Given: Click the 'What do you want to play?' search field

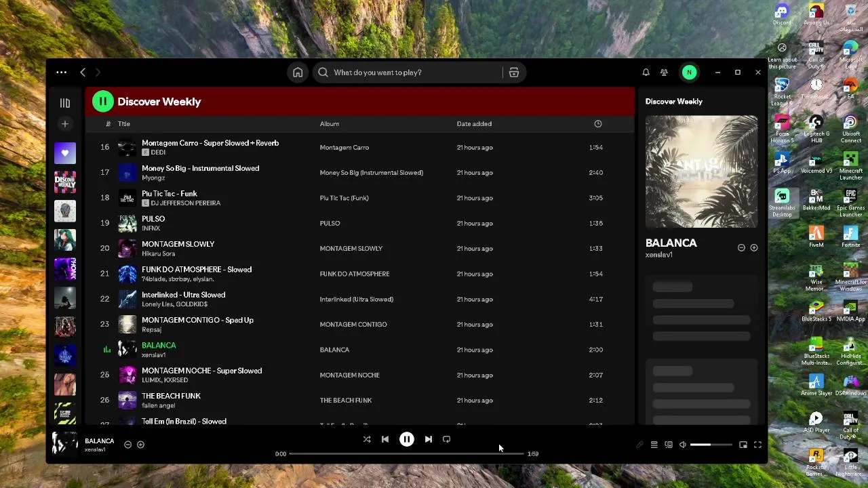Looking at the screenshot, I should [x=407, y=73].
